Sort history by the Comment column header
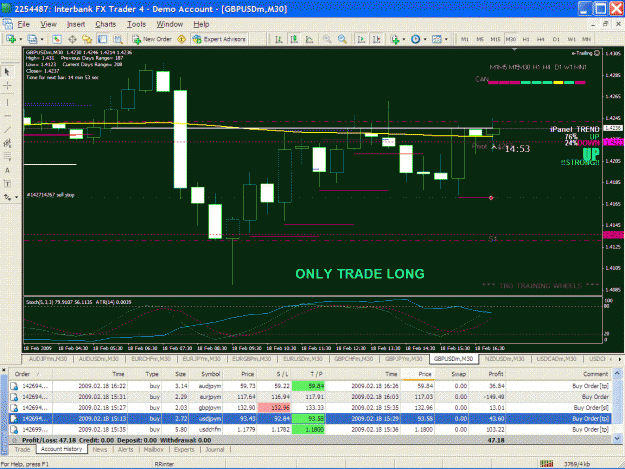The image size is (625, 469). pyautogui.click(x=558, y=374)
